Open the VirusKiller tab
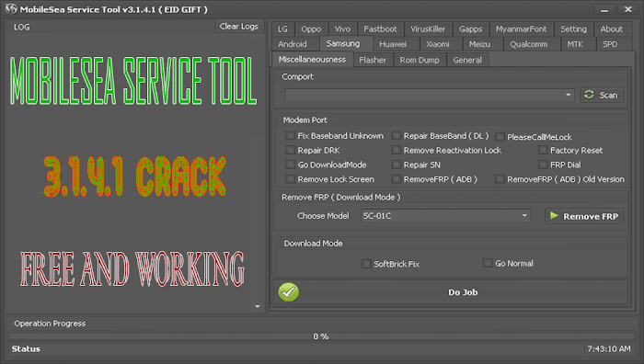644x364 pixels. 428,29
